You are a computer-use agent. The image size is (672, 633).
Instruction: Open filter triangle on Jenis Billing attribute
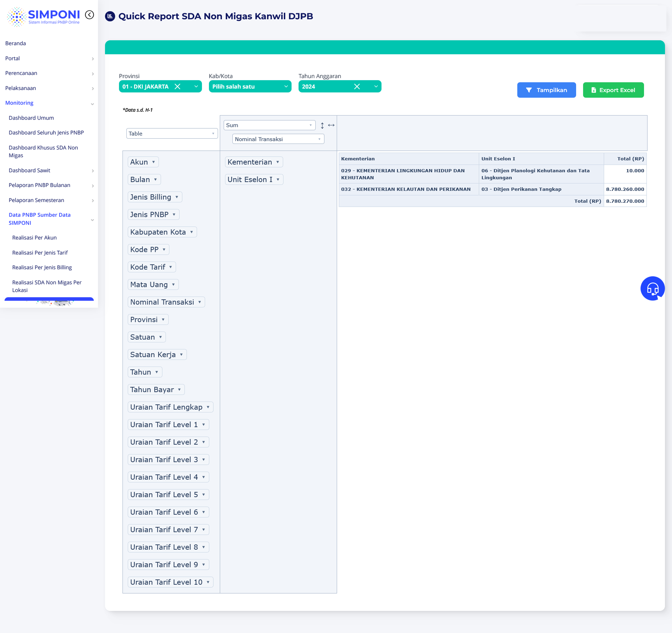[x=177, y=197]
